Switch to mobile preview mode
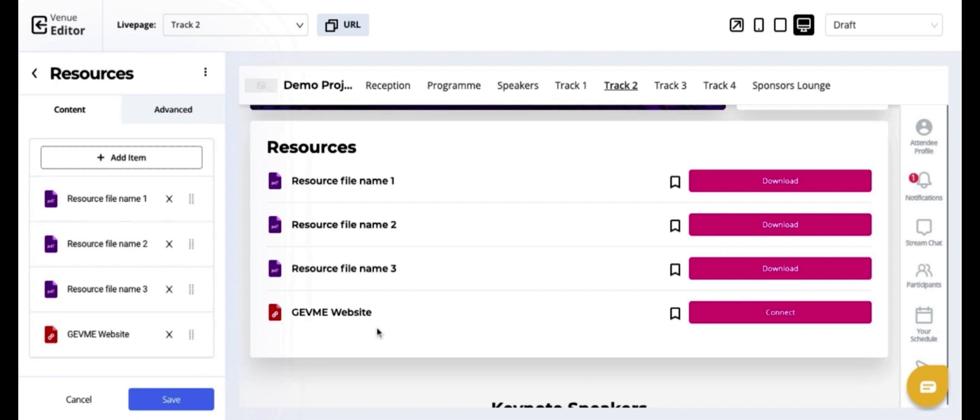Viewport: 980px width, 420px height. click(x=758, y=24)
